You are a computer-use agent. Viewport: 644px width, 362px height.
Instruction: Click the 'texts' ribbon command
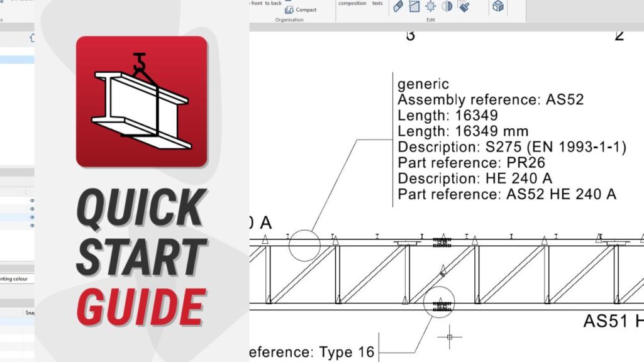pyautogui.click(x=377, y=3)
